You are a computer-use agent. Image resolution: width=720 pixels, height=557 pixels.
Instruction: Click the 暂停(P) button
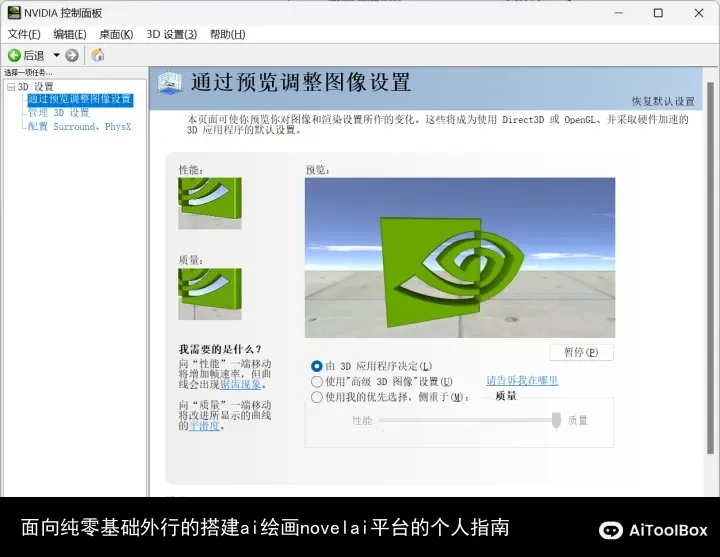click(581, 352)
